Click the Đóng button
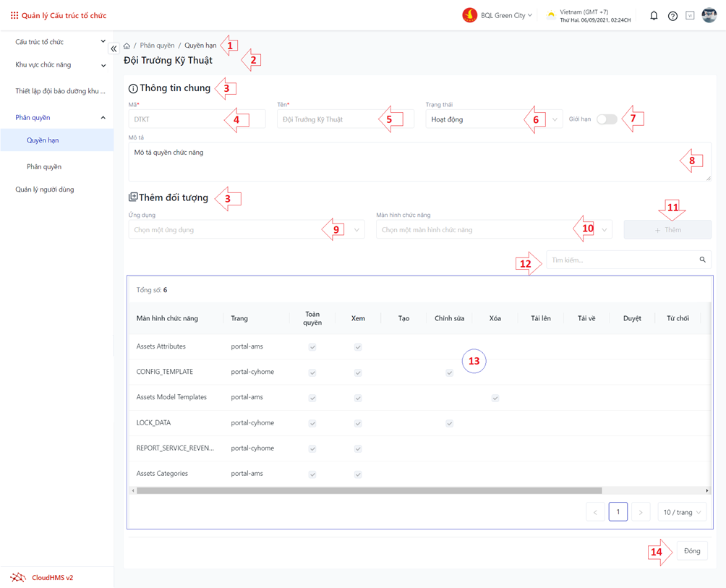 (x=691, y=551)
